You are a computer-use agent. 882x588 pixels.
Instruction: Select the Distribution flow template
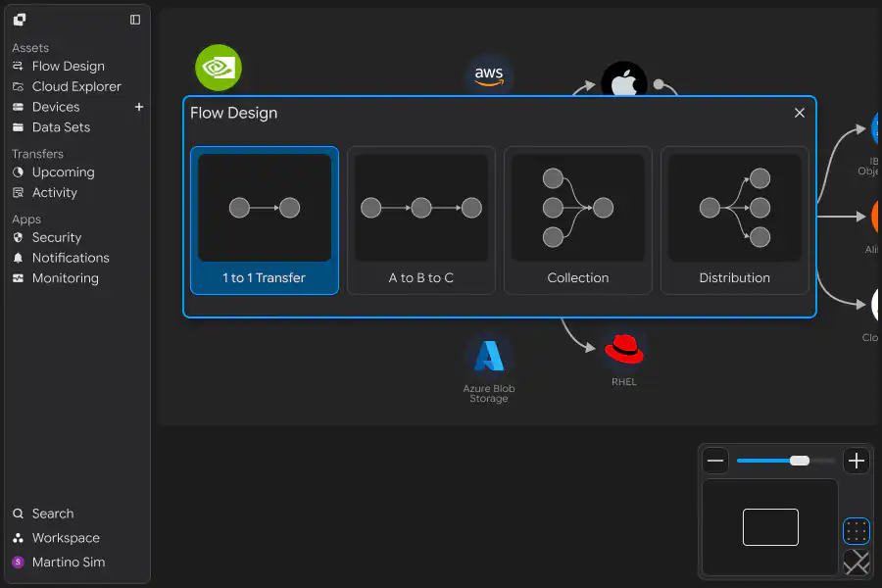pos(735,220)
